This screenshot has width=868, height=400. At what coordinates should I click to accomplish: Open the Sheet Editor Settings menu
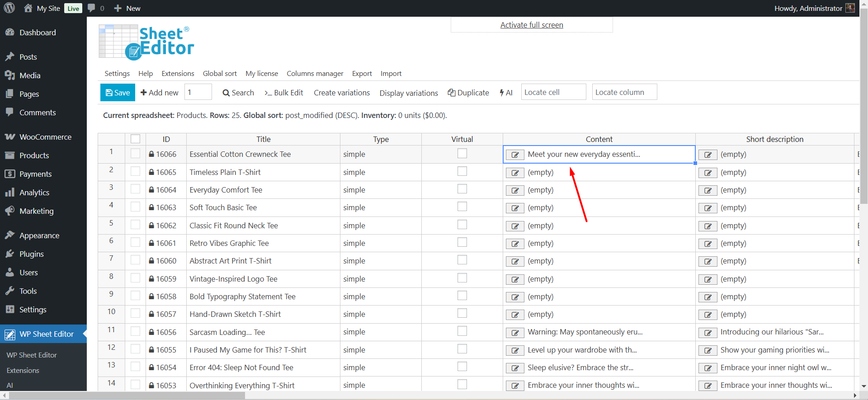[117, 73]
